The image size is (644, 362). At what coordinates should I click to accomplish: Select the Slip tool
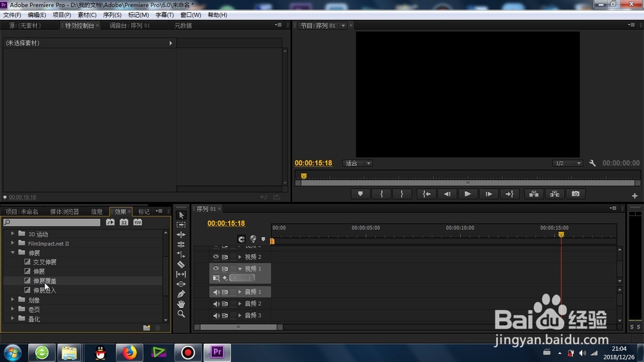coord(181,274)
